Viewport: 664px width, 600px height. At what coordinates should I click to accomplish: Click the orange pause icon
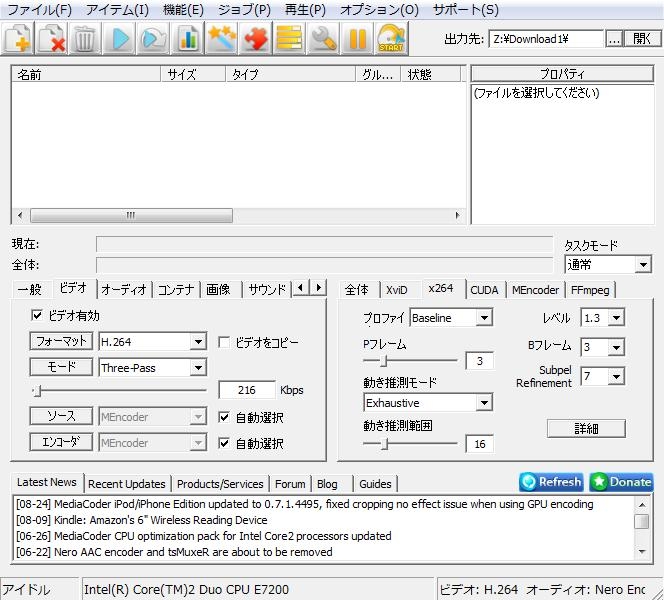click(x=357, y=39)
